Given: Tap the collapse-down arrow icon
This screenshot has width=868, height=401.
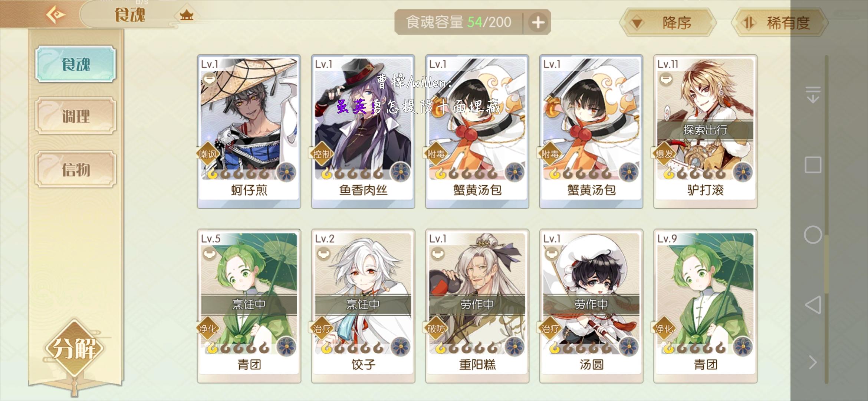Looking at the screenshot, I should pos(813,95).
